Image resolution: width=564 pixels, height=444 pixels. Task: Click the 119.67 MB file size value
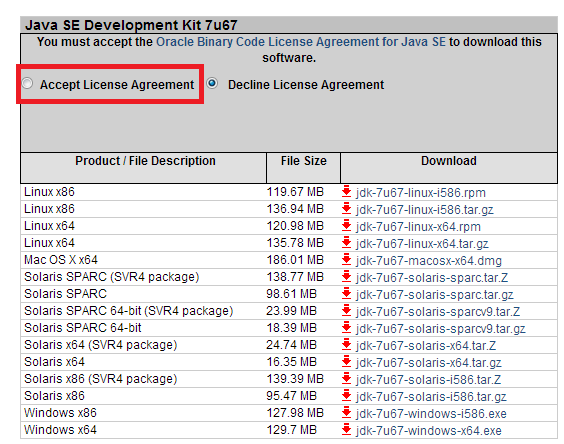(x=295, y=192)
